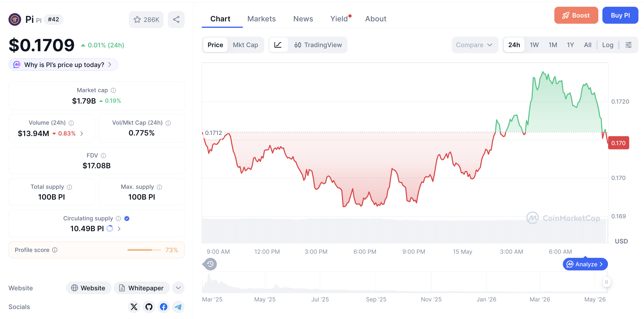The width and height of the screenshot is (644, 319).
Task: Open Pi's Telegram channel icon
Action: pos(178,307)
